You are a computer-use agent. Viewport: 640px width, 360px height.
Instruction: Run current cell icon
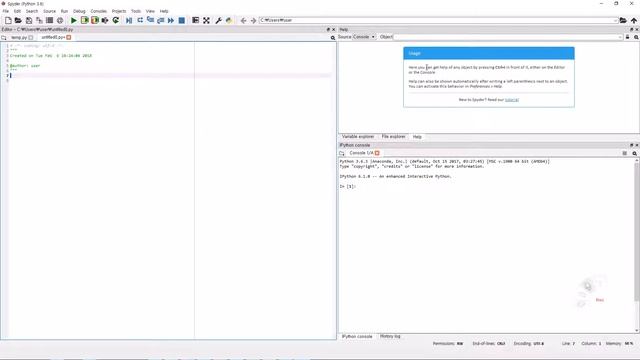pos(84,20)
